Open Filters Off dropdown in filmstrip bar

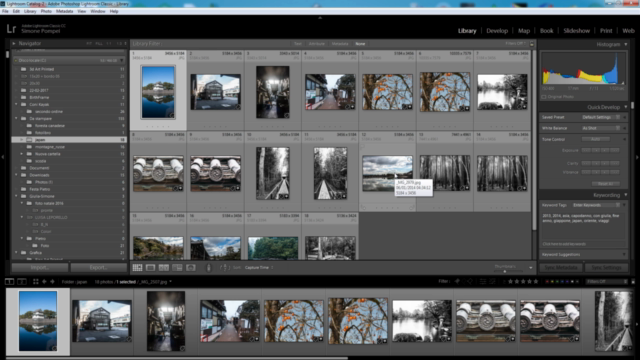(607, 282)
